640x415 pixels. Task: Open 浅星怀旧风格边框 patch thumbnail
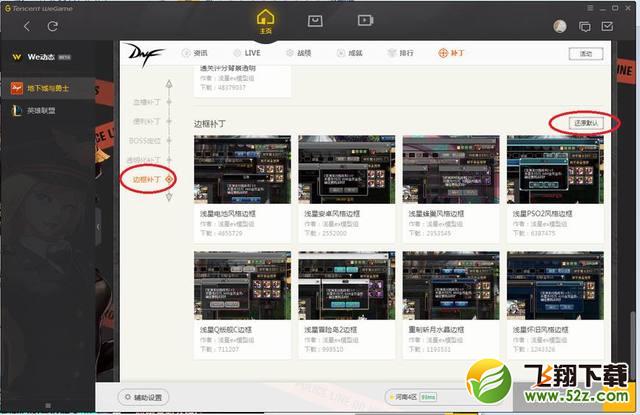tap(555, 286)
